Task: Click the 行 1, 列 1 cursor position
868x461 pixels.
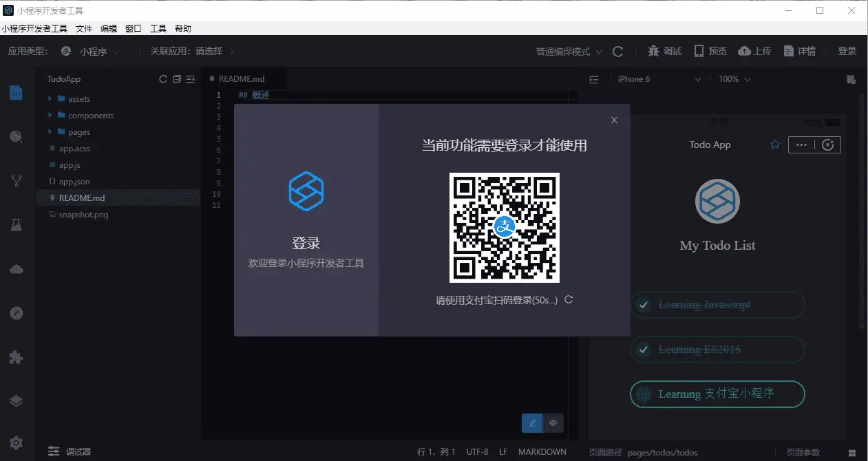Action: [x=436, y=452]
